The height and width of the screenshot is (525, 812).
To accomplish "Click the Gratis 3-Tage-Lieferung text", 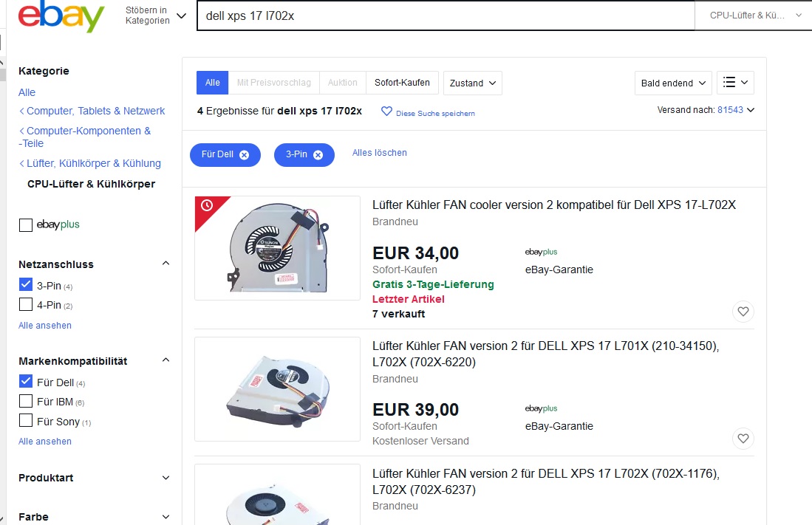I will point(434,285).
